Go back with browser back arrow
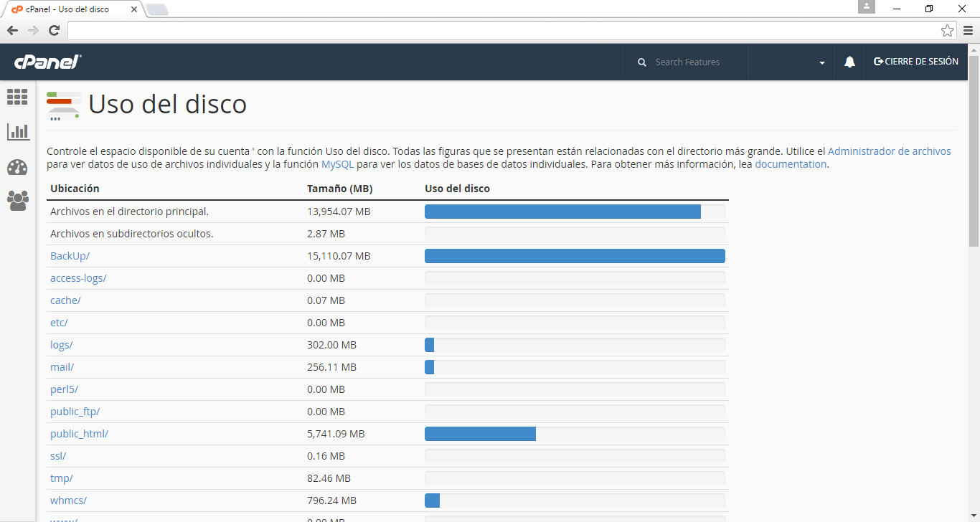This screenshot has height=522, width=980. coord(12,30)
